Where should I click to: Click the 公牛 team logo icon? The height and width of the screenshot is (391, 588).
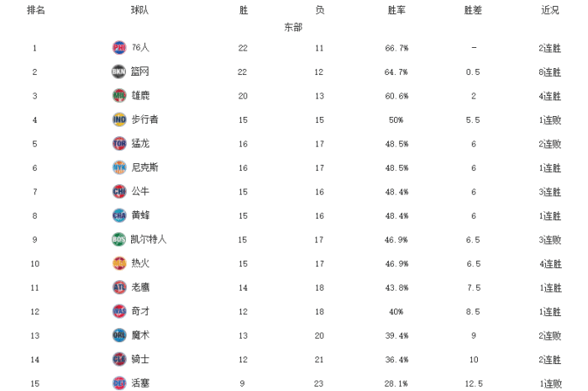[x=118, y=192]
